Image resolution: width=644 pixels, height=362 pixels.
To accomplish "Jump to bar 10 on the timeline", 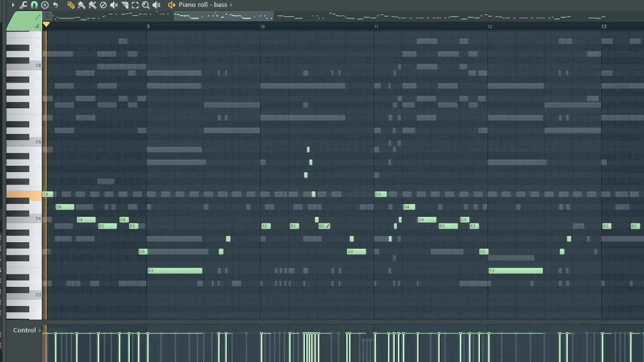I will 262,26.
